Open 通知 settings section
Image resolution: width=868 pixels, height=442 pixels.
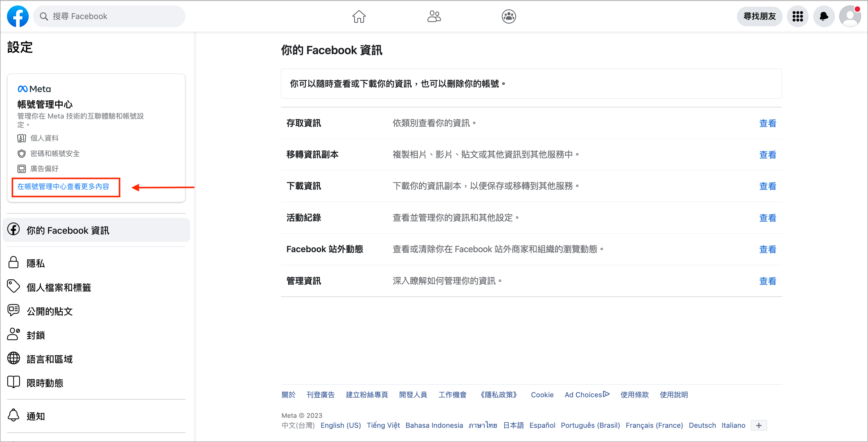pos(96,416)
